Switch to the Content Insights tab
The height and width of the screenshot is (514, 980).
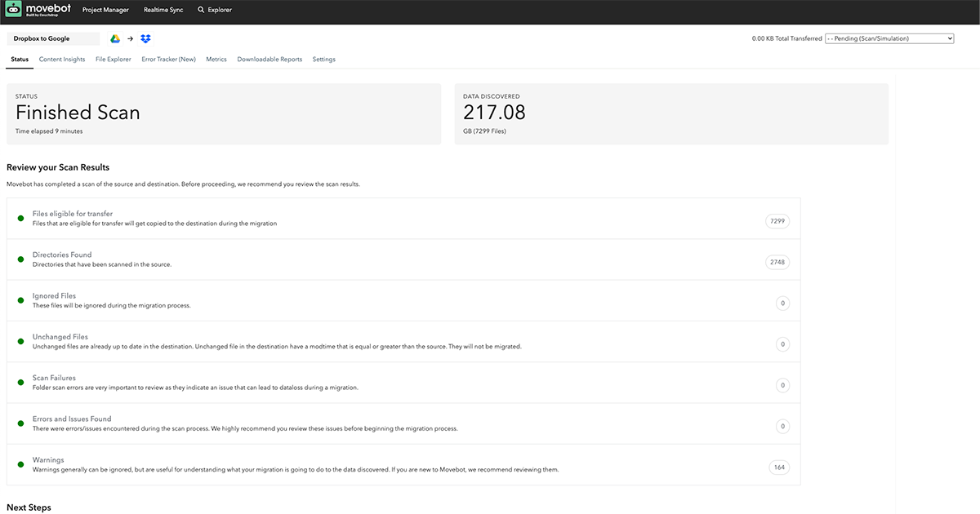61,59
